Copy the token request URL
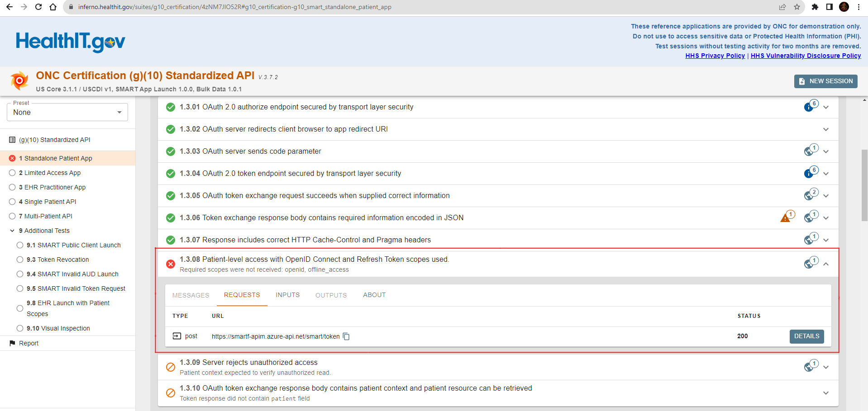 point(346,336)
